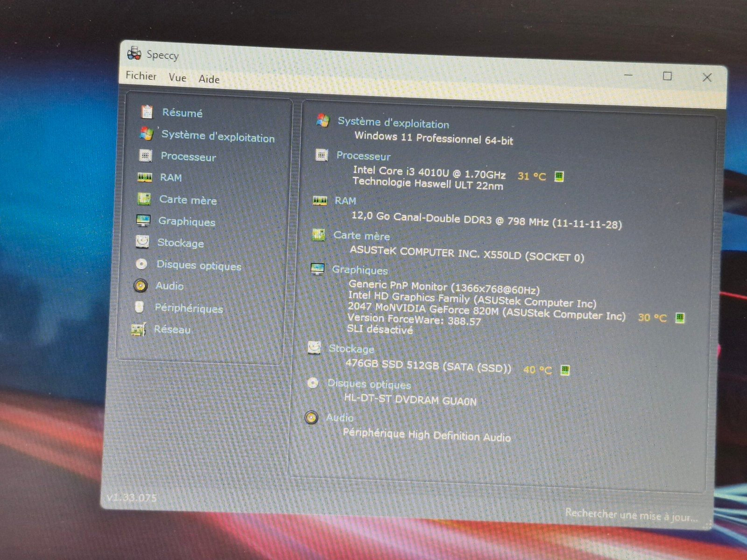This screenshot has width=747, height=560.
Task: Click the Audio speaker icon in sidebar
Action: (x=141, y=285)
